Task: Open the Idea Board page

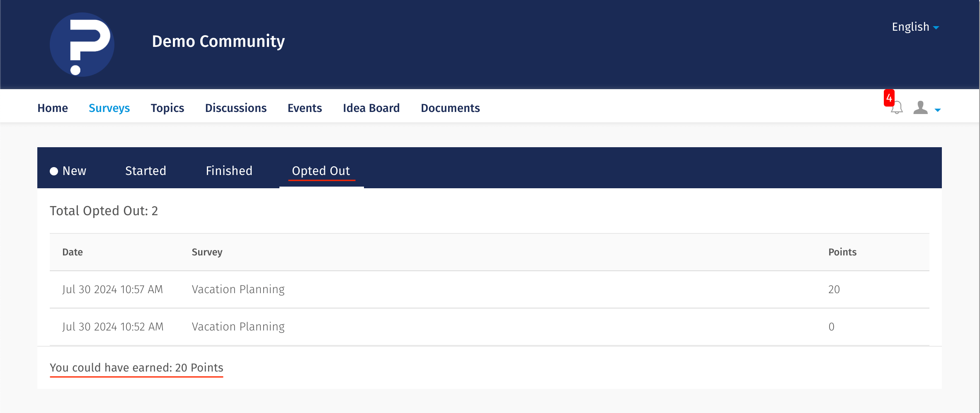Action: [x=371, y=108]
